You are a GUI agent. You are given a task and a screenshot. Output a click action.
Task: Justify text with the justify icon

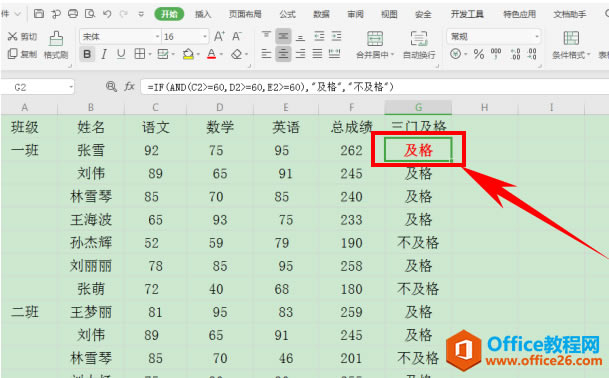[x=317, y=54]
